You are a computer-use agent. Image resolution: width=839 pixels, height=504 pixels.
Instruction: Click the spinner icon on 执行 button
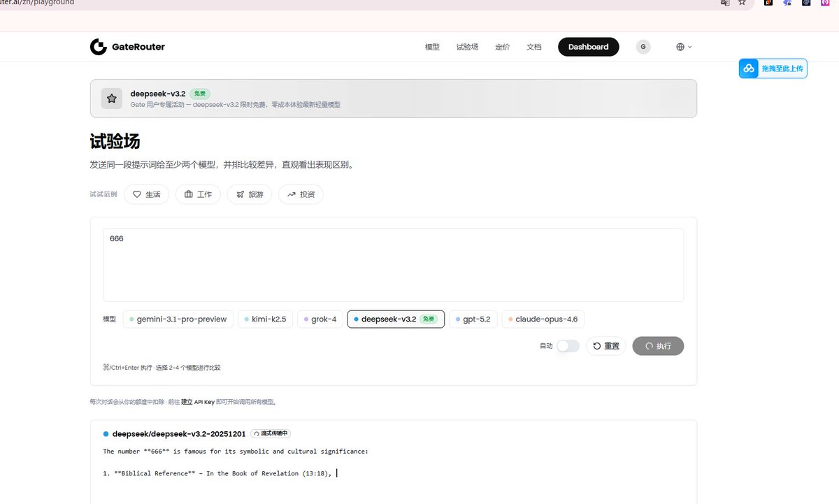(x=650, y=346)
